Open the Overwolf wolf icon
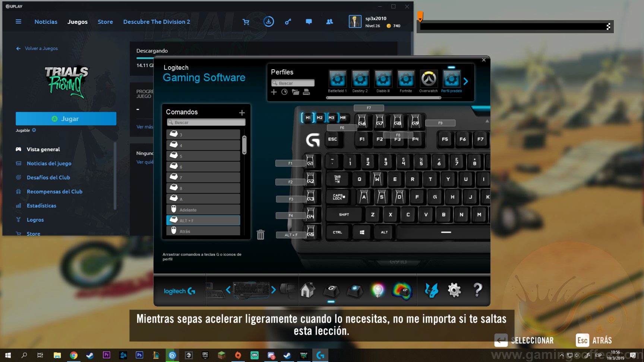Image resolution: width=644 pixels, height=362 pixels. pyautogui.click(x=432, y=290)
